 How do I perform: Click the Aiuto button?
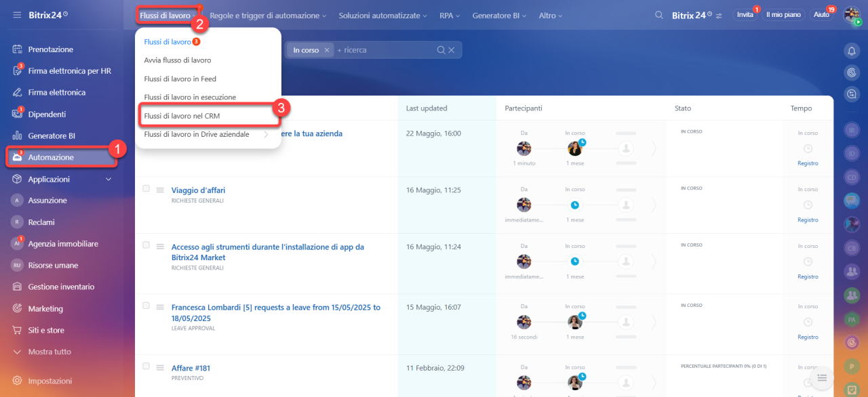coord(821,15)
